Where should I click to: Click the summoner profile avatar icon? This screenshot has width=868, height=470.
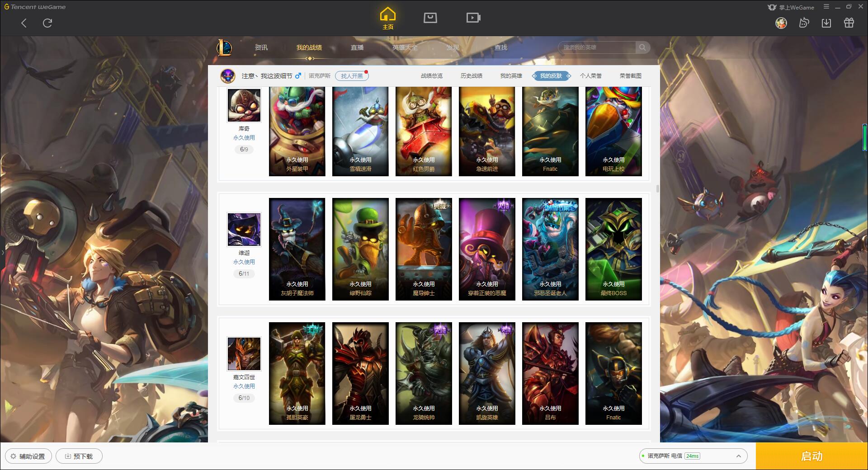click(x=228, y=76)
